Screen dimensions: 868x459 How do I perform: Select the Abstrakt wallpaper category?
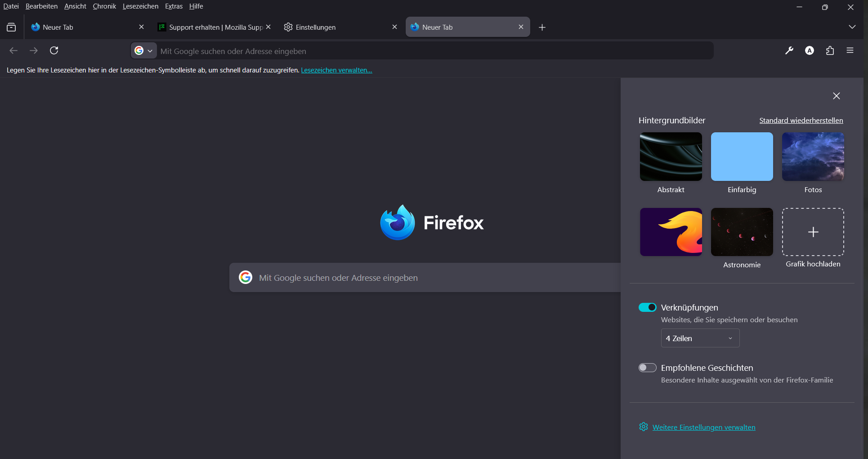click(671, 157)
